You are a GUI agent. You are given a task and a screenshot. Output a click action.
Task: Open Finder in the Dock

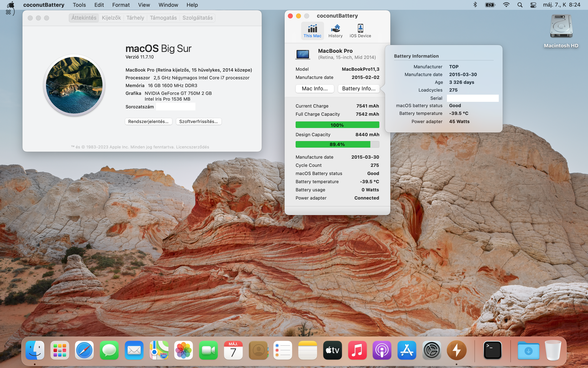(35, 350)
